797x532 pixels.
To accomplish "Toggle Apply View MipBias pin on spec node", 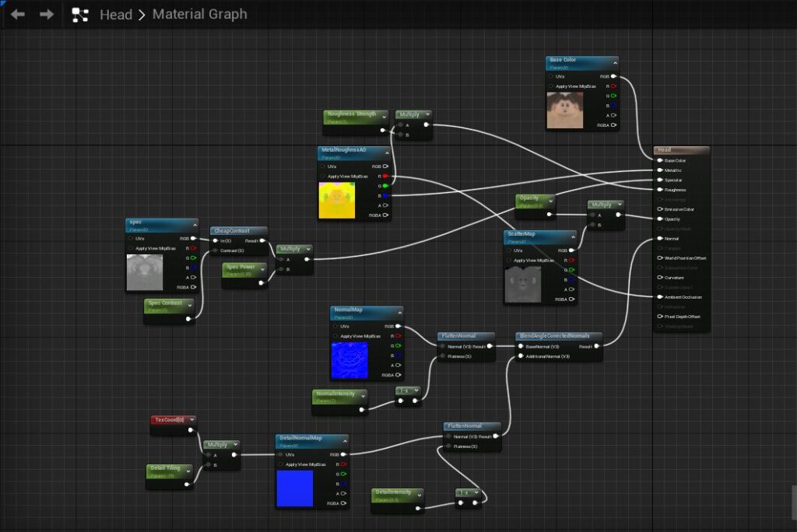I will (x=131, y=248).
